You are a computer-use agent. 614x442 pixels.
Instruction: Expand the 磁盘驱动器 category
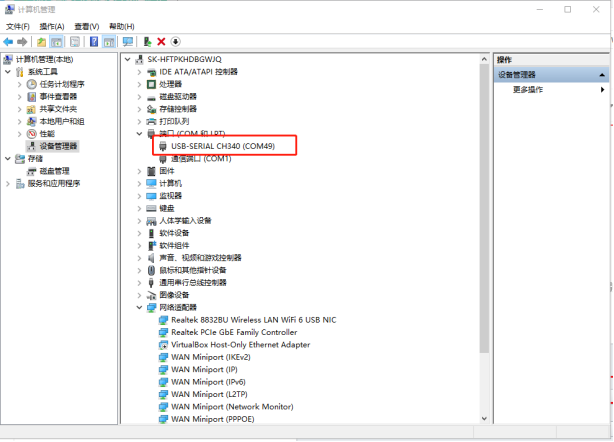tap(139, 97)
